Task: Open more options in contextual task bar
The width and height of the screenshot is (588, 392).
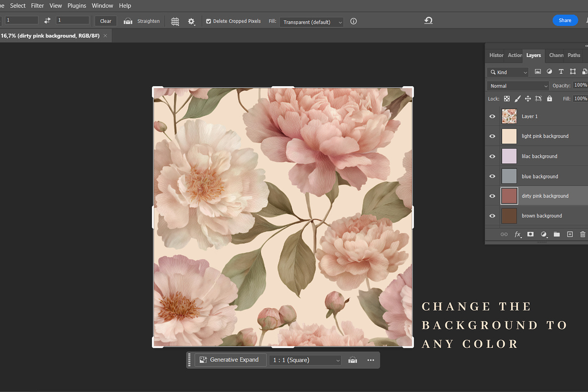Action: coord(370,360)
